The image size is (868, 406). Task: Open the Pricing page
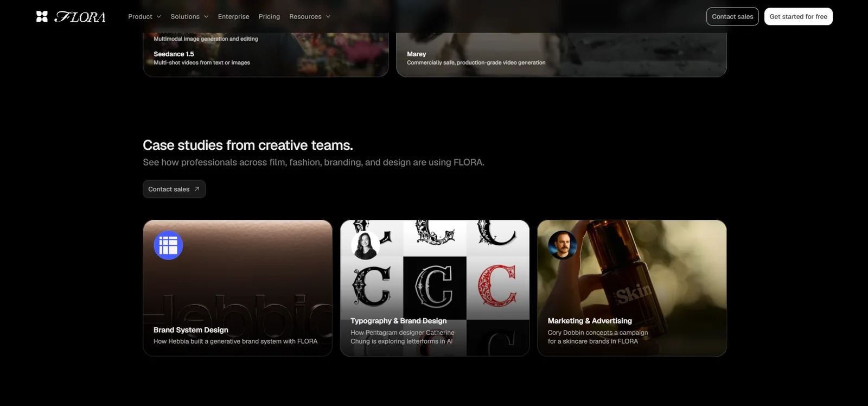tap(269, 17)
